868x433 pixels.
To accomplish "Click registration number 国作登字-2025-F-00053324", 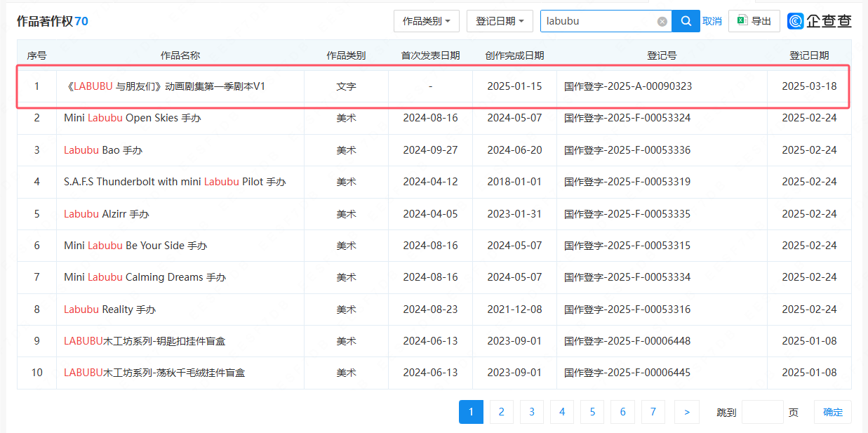I will [x=627, y=118].
